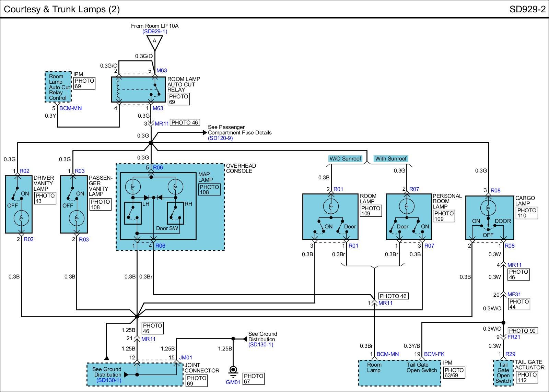
Task: Open PHOTO 109 beside Personal Room Lamp
Action: (x=444, y=216)
